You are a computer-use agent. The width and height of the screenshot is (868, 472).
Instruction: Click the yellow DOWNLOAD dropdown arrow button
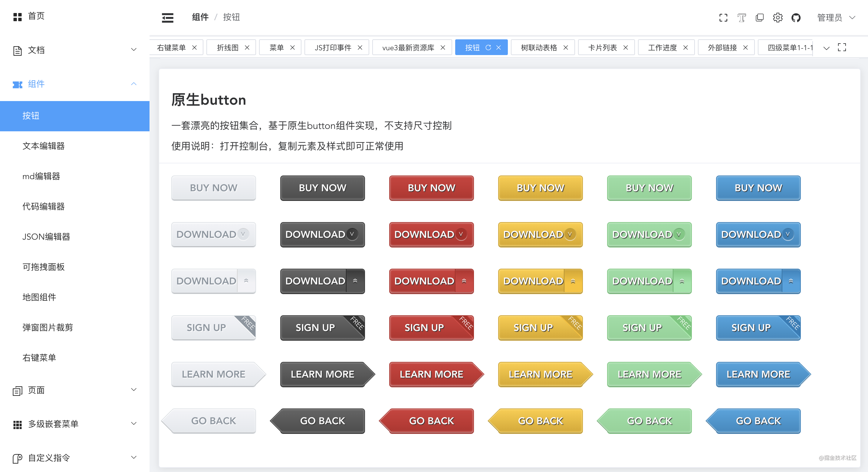coord(570,234)
